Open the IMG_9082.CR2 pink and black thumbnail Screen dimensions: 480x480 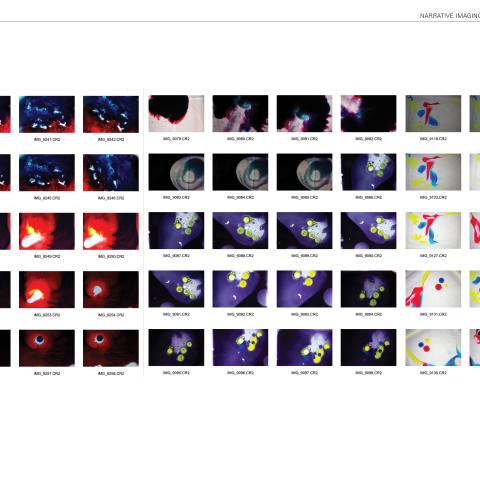pyautogui.click(x=369, y=114)
